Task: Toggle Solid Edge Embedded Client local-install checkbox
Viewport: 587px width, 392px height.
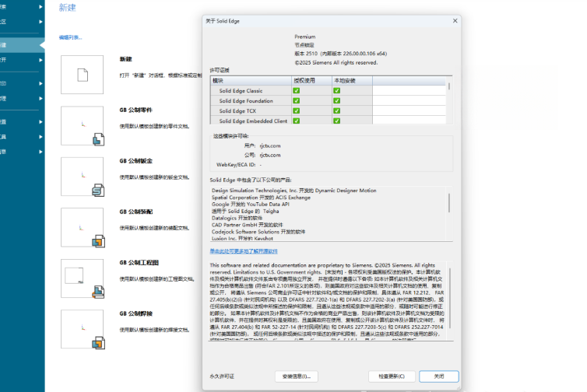Action: pyautogui.click(x=336, y=121)
